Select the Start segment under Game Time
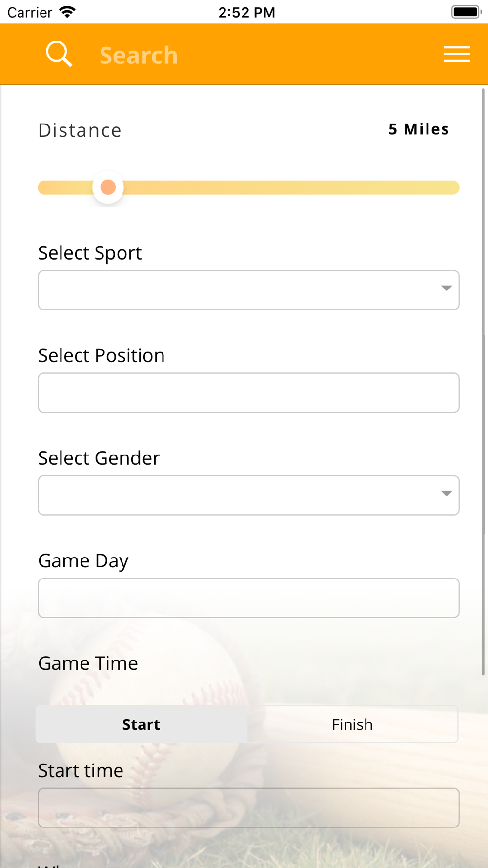The height and width of the screenshot is (868, 488). [x=142, y=724]
